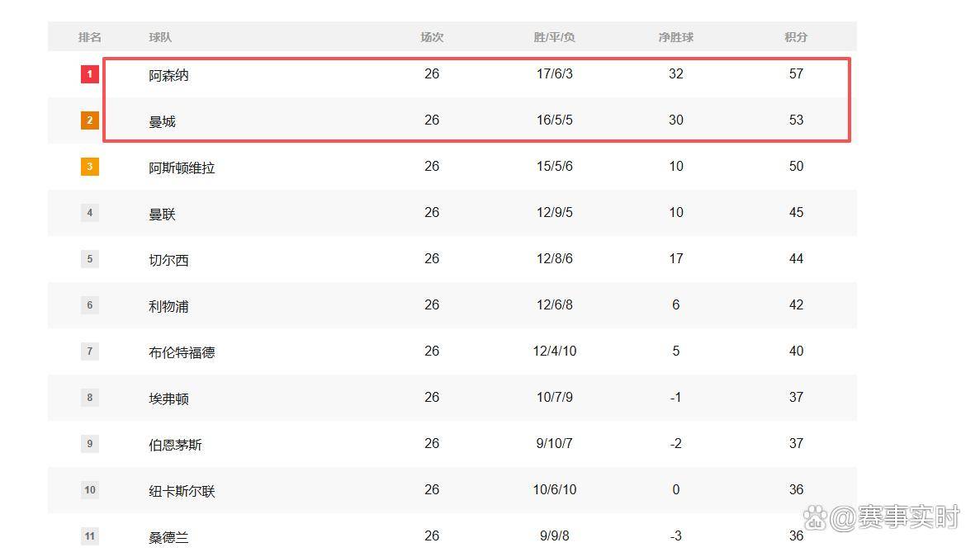Open the 利物浦 team link

[x=169, y=306]
